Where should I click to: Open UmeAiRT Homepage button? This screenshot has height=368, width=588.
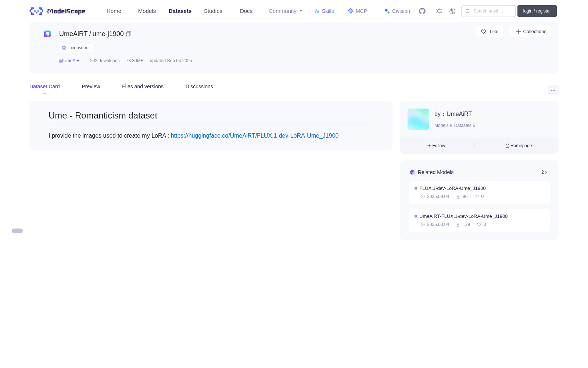click(519, 146)
